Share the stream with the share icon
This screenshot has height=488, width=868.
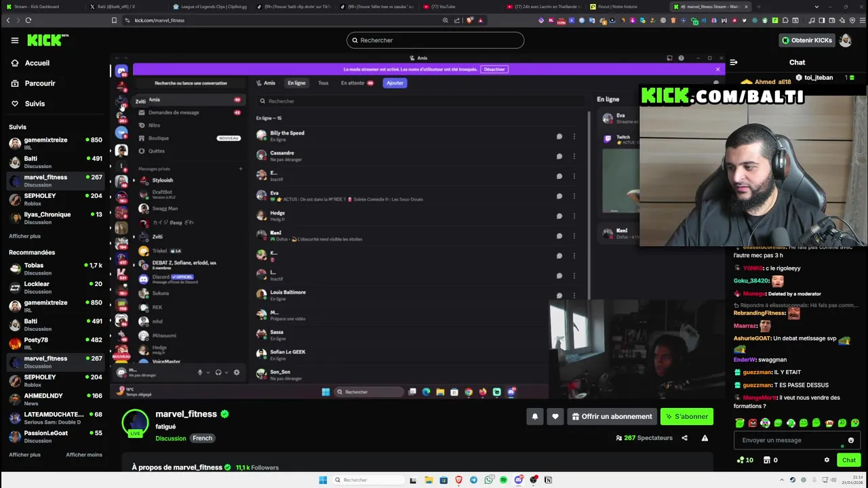[684, 438]
